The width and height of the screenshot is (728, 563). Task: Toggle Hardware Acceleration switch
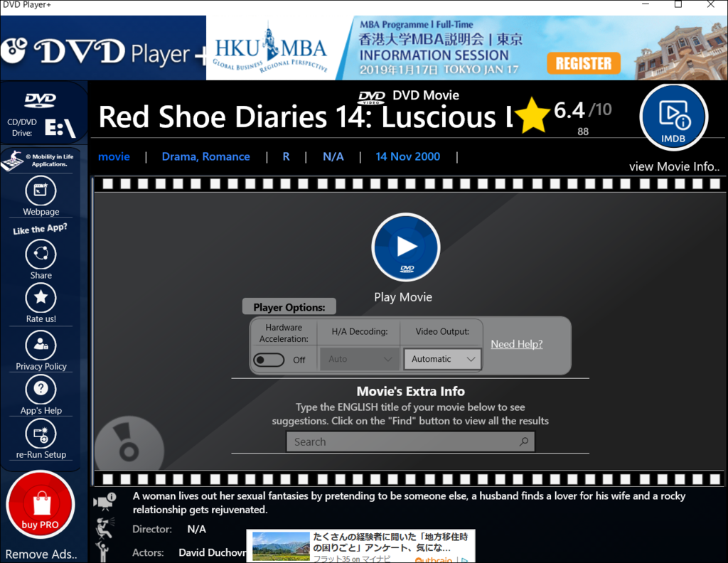click(x=269, y=360)
